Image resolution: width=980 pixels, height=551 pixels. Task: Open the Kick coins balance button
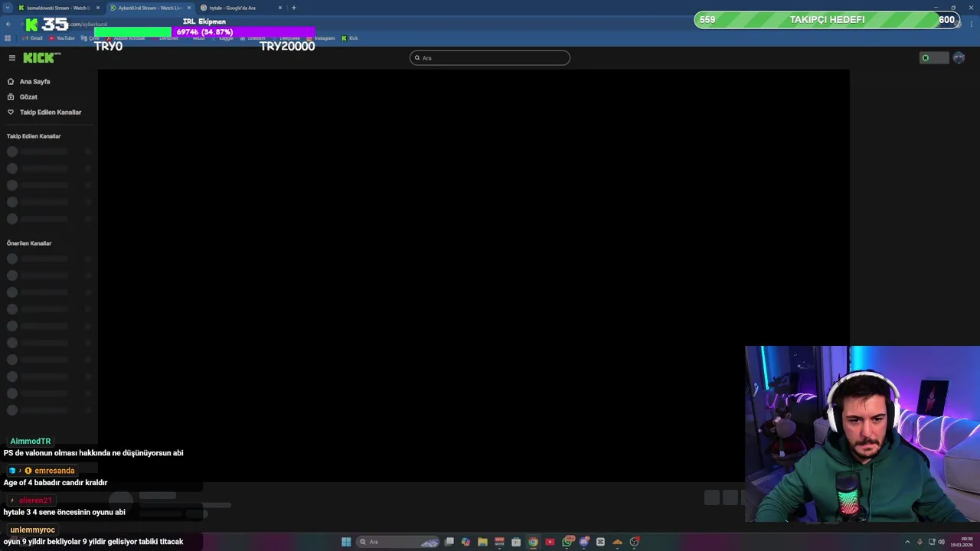click(934, 58)
